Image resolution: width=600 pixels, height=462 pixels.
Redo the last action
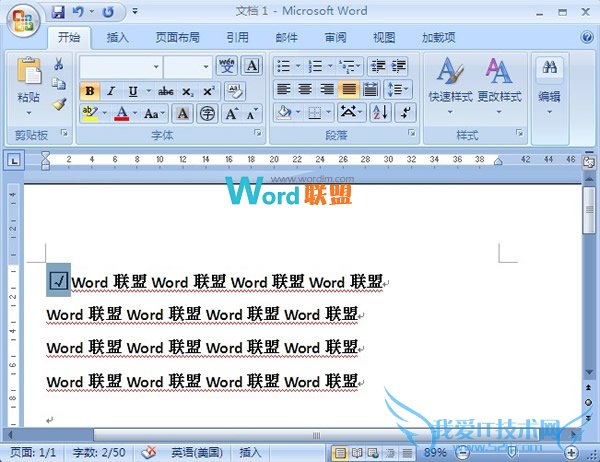pos(108,12)
